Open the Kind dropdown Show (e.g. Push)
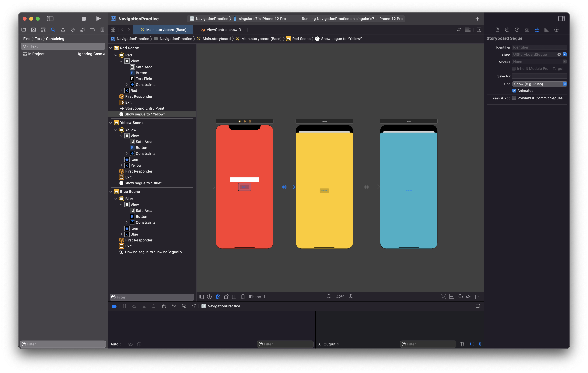 tap(539, 84)
